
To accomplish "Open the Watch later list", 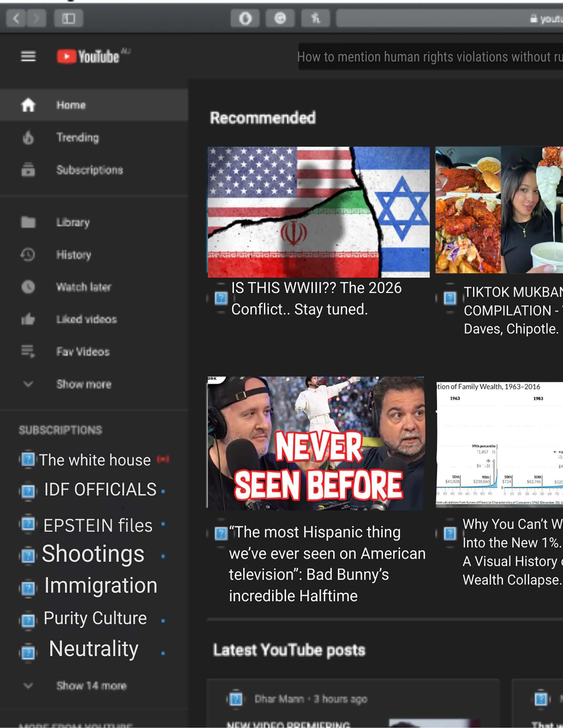I will (x=94, y=287).
